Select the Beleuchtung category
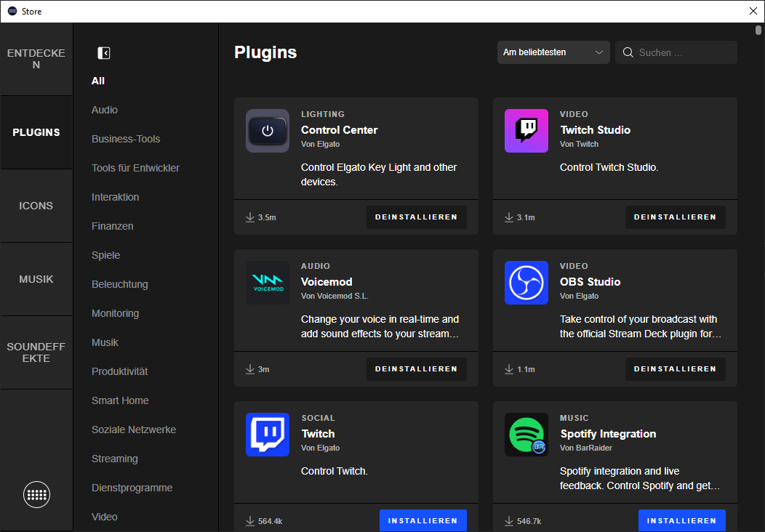The height and width of the screenshot is (532, 765). pyautogui.click(x=119, y=284)
